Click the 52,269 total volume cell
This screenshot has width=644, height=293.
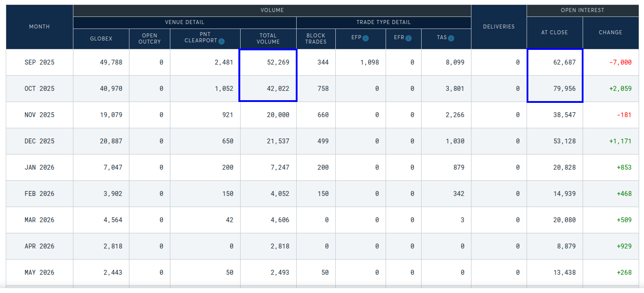278,62
